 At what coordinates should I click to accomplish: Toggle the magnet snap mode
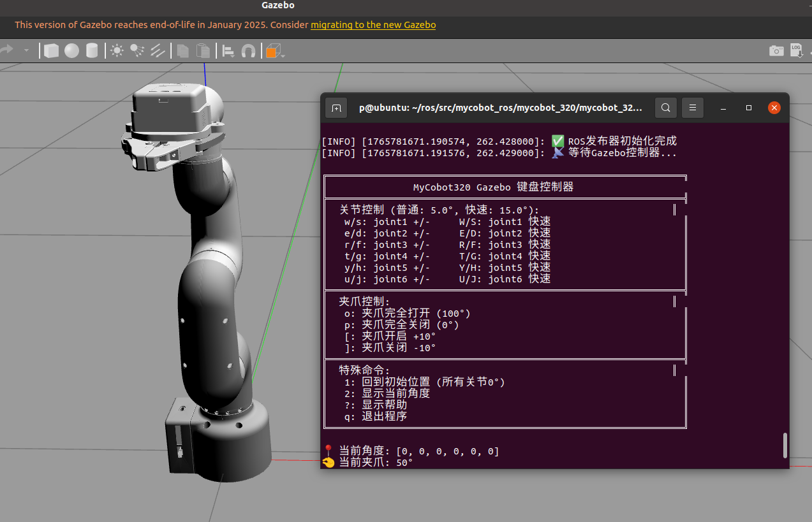pos(248,50)
